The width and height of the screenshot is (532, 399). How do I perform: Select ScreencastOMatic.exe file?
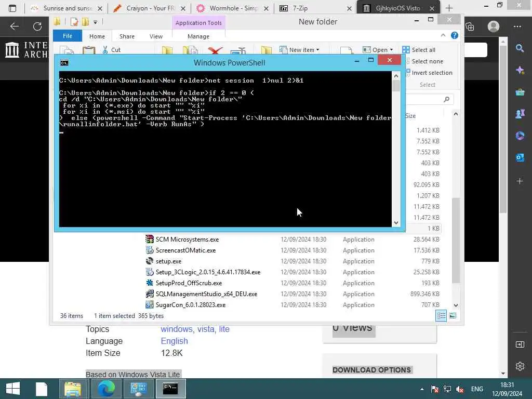pyautogui.click(x=185, y=250)
